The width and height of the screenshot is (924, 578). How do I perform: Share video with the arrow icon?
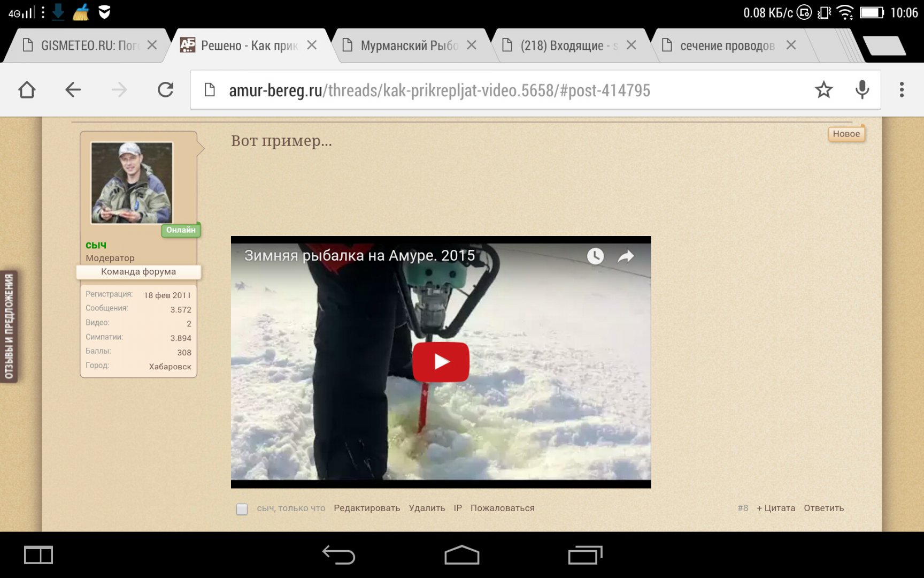coord(626,256)
